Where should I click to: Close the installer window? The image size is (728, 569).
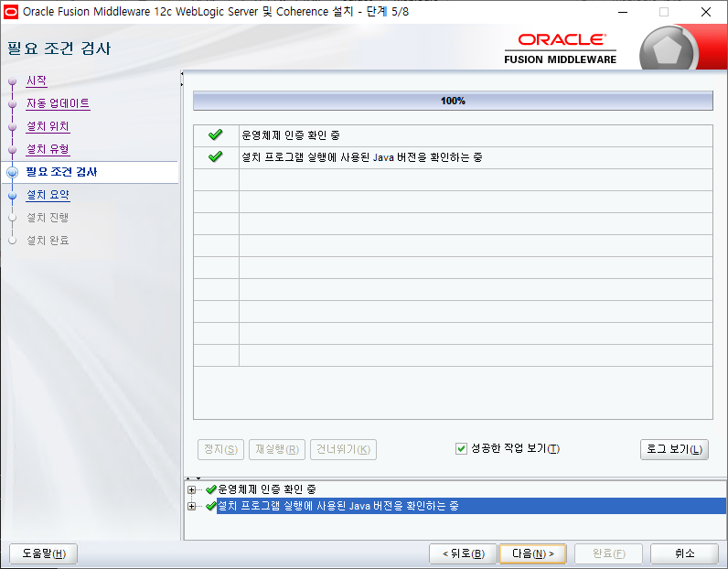[x=706, y=12]
